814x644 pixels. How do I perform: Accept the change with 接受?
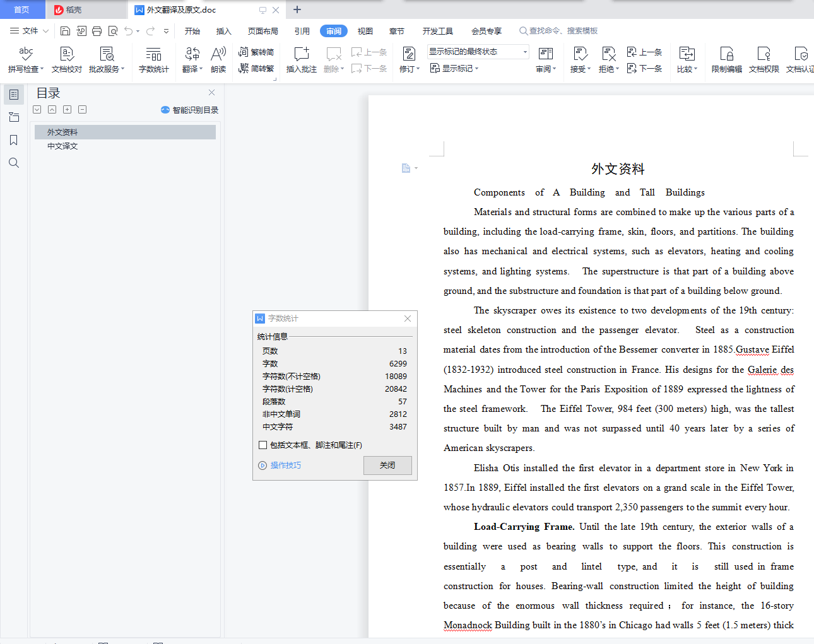[580, 60]
